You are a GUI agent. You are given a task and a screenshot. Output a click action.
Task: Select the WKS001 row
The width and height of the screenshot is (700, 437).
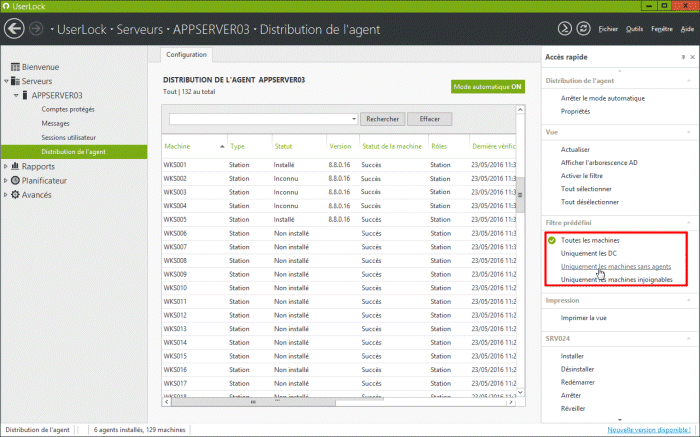tap(339, 165)
